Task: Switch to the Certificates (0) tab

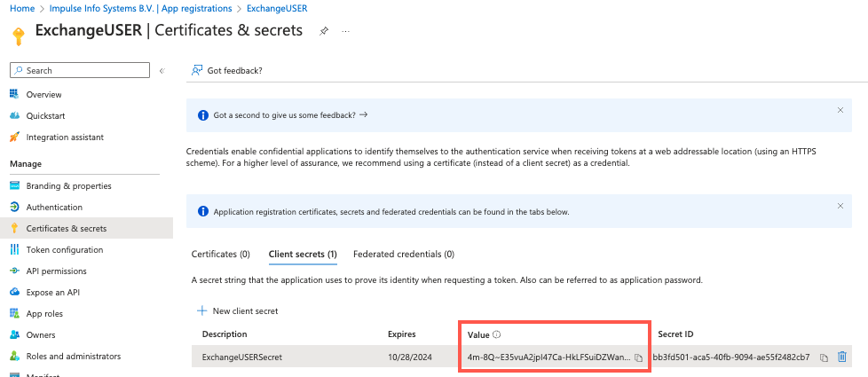Action: coord(220,254)
